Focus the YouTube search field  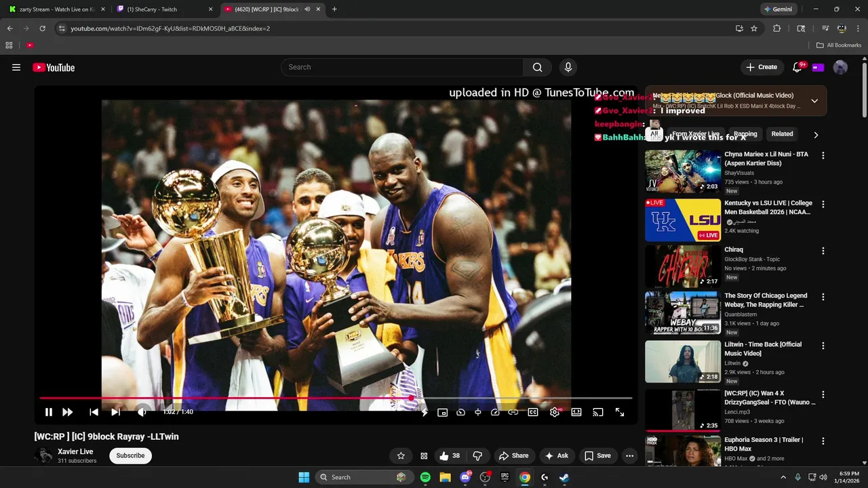(401, 67)
